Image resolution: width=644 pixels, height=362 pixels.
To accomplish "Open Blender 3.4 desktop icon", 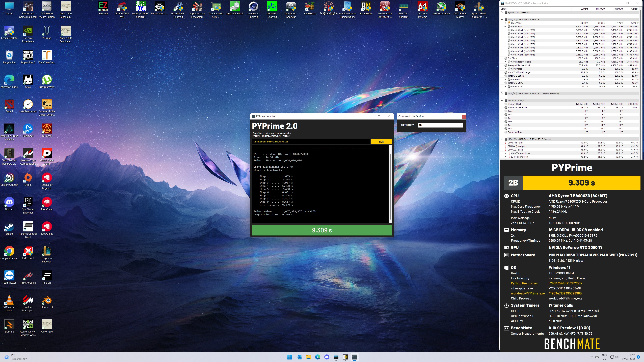I will click(x=47, y=302).
